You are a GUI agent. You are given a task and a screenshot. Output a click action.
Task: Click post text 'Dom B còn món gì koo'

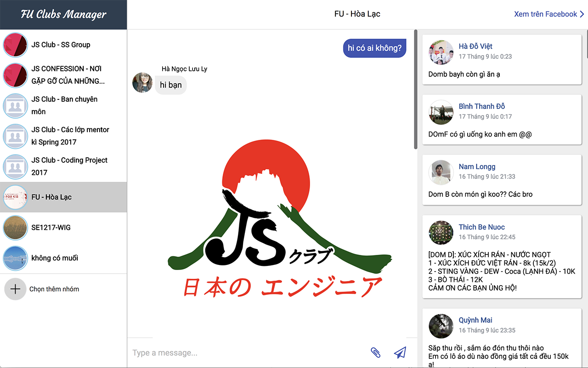pos(481,195)
